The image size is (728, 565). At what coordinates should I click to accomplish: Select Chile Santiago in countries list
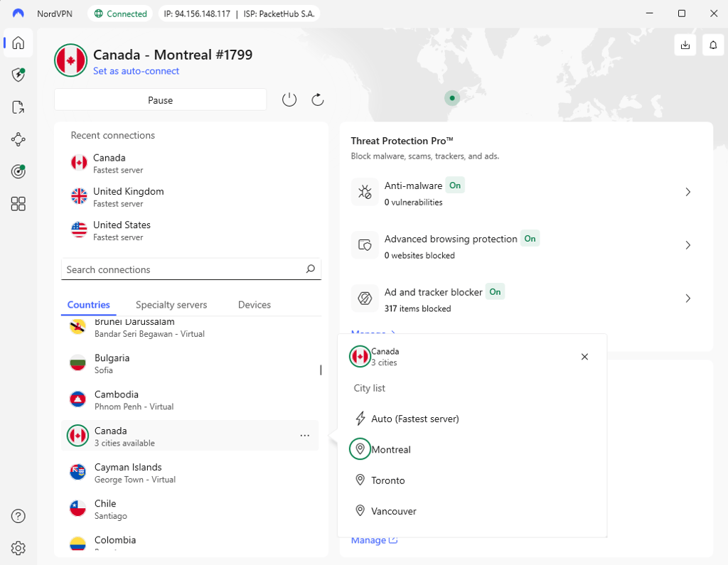click(190, 509)
